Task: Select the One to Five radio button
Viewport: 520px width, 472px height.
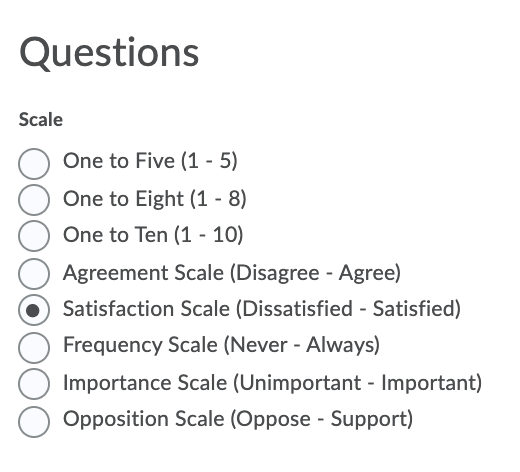Action: (x=34, y=164)
